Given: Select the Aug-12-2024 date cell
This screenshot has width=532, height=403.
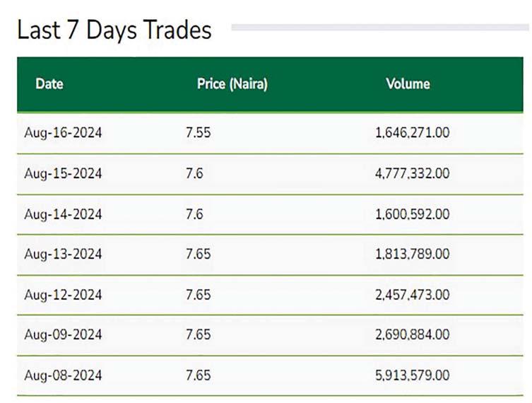Looking at the screenshot, I should [63, 294].
